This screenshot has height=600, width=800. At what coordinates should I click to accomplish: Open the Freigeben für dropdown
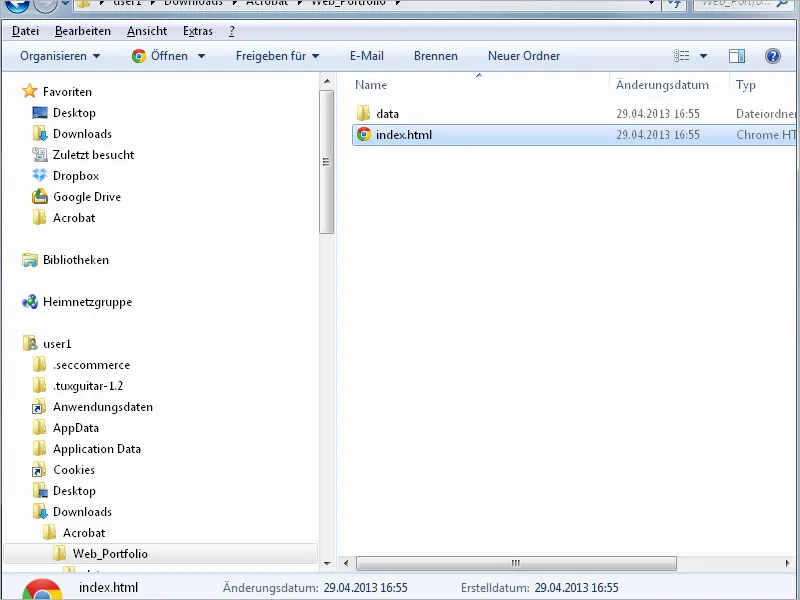coord(277,56)
